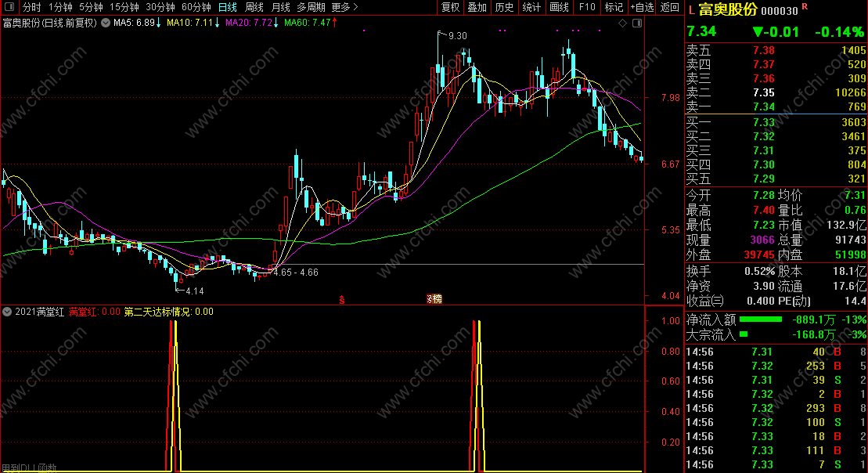Click the 4.65 - 4.66 gap label

[x=296, y=273]
